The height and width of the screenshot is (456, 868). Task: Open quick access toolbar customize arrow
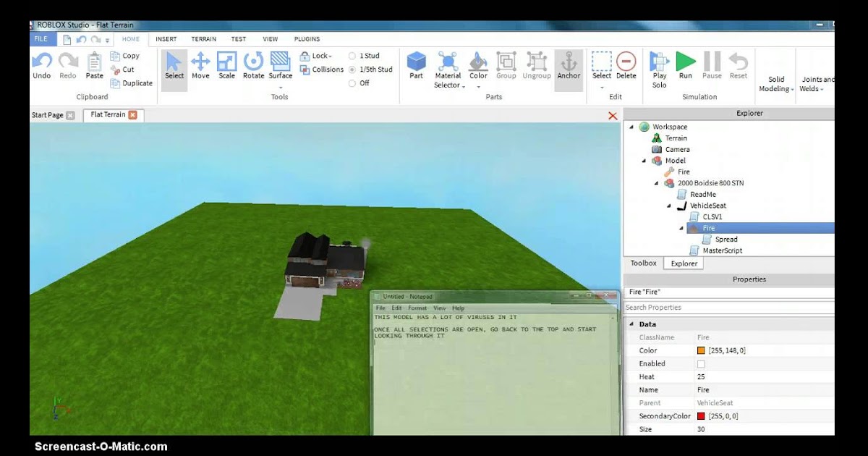point(108,40)
